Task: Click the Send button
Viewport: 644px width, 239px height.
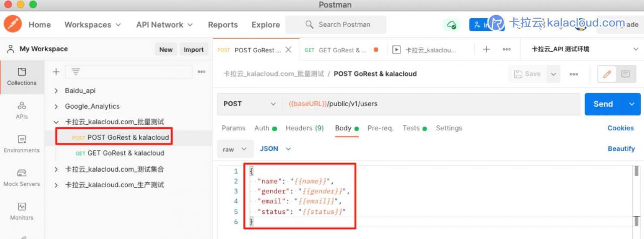Action: (x=603, y=104)
